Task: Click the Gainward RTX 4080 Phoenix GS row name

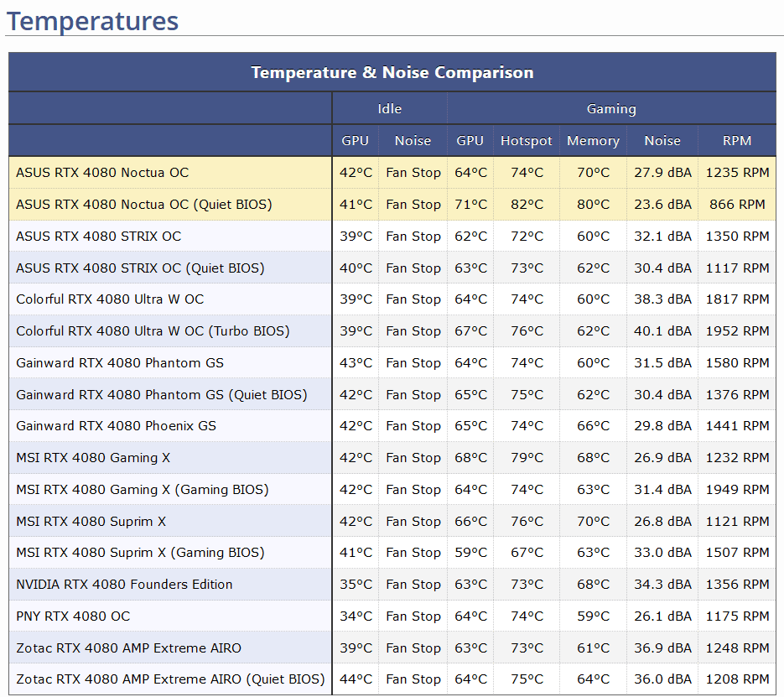Action: (x=116, y=426)
